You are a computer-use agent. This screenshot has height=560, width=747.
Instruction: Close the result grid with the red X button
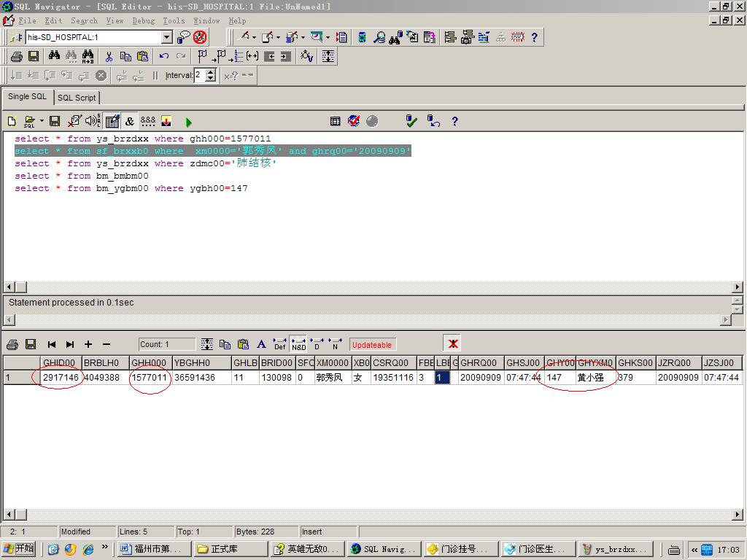(452, 344)
